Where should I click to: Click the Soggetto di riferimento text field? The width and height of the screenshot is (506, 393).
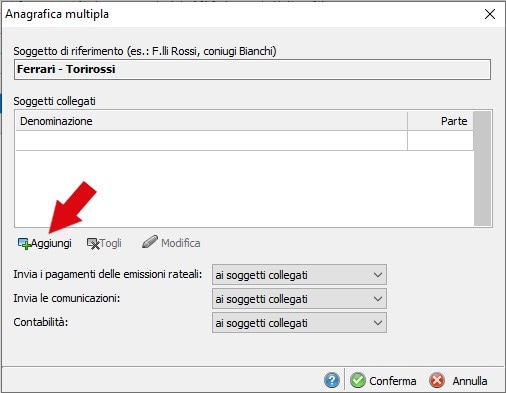click(x=252, y=69)
